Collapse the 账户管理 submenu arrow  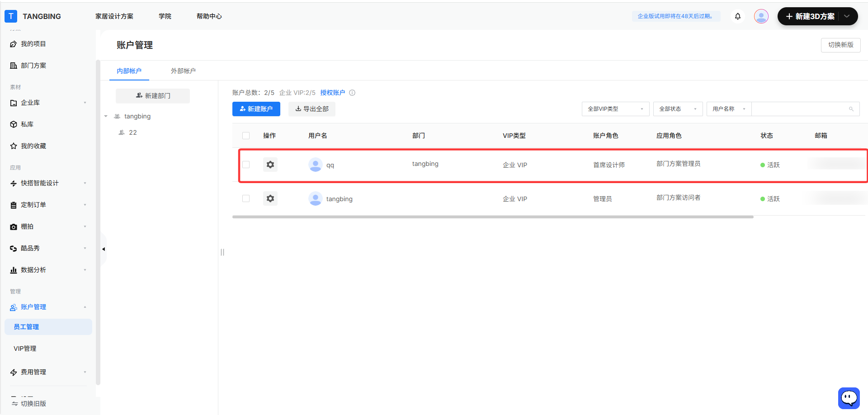coord(85,307)
